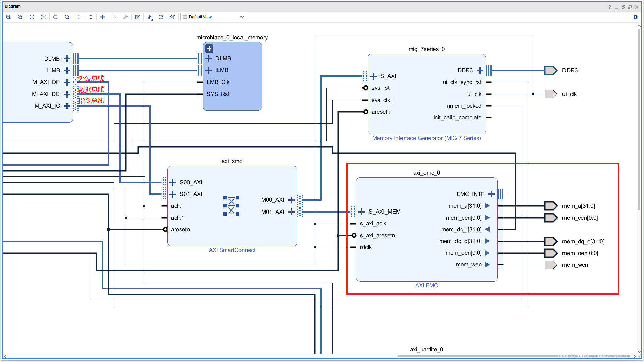Click the Memory Interface Generator block label

point(426,138)
